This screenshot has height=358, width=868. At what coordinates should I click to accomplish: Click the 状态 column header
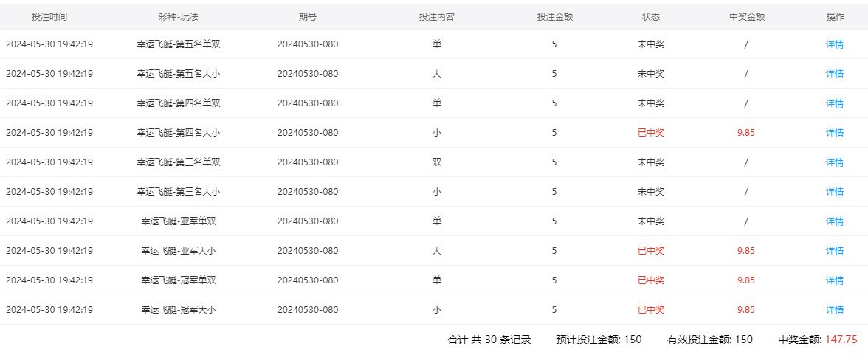[651, 17]
